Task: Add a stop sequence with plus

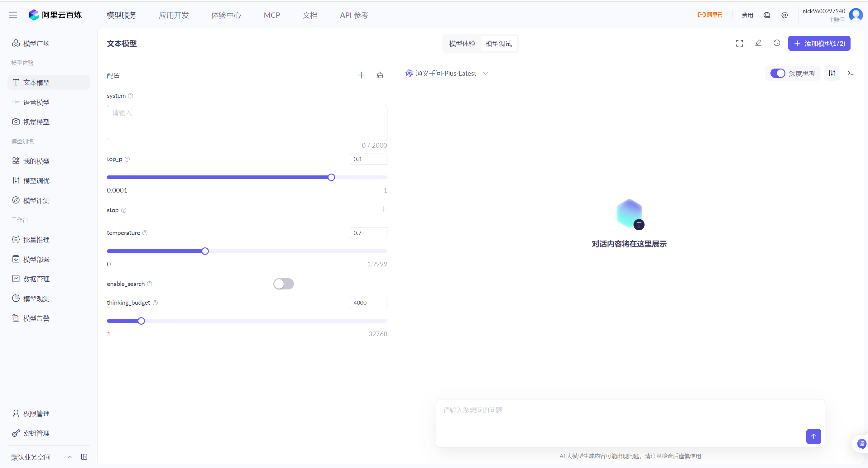Action: point(383,209)
